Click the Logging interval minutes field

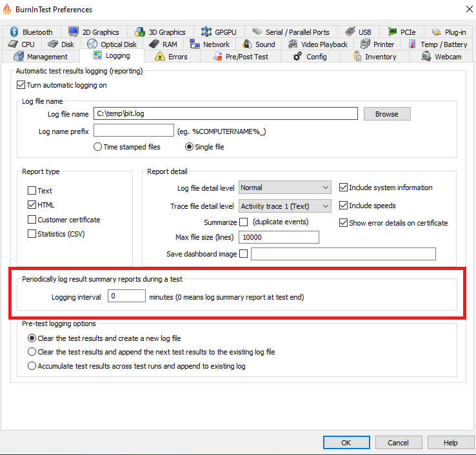(x=126, y=296)
